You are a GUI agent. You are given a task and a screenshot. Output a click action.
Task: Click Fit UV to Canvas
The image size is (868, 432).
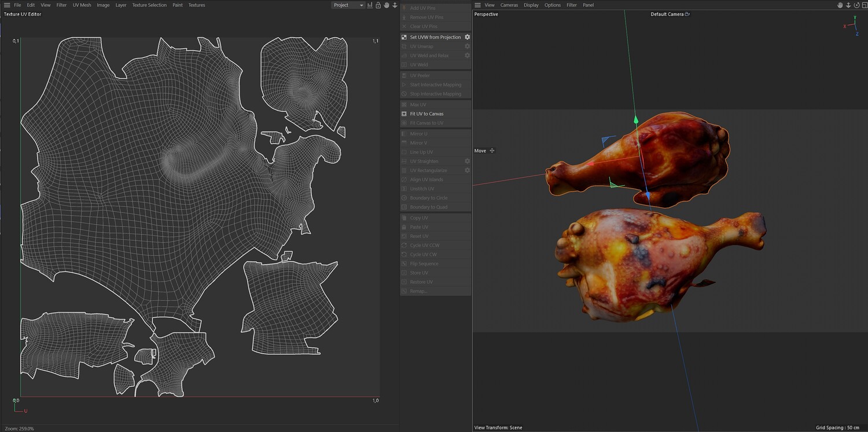[x=435, y=114]
